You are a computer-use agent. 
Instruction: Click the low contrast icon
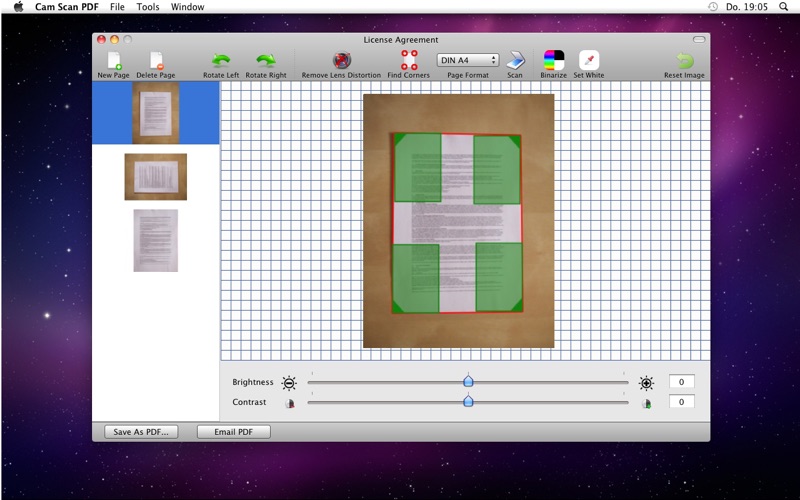pos(290,404)
